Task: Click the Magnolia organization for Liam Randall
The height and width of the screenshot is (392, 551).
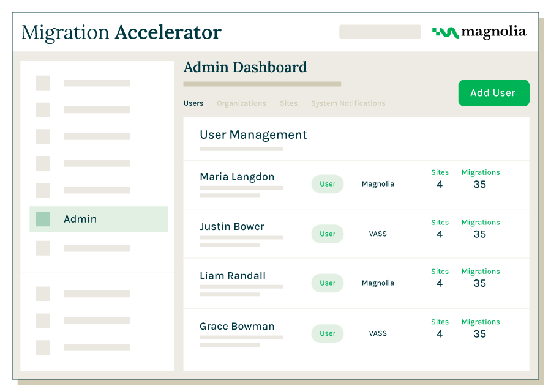Action: point(378,283)
